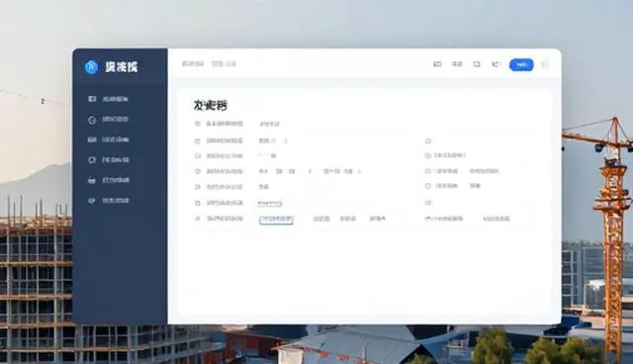Image resolution: width=633 pixels, height=364 pixels.
Task: Click the second icon of the header's right group
Action: click(x=457, y=64)
